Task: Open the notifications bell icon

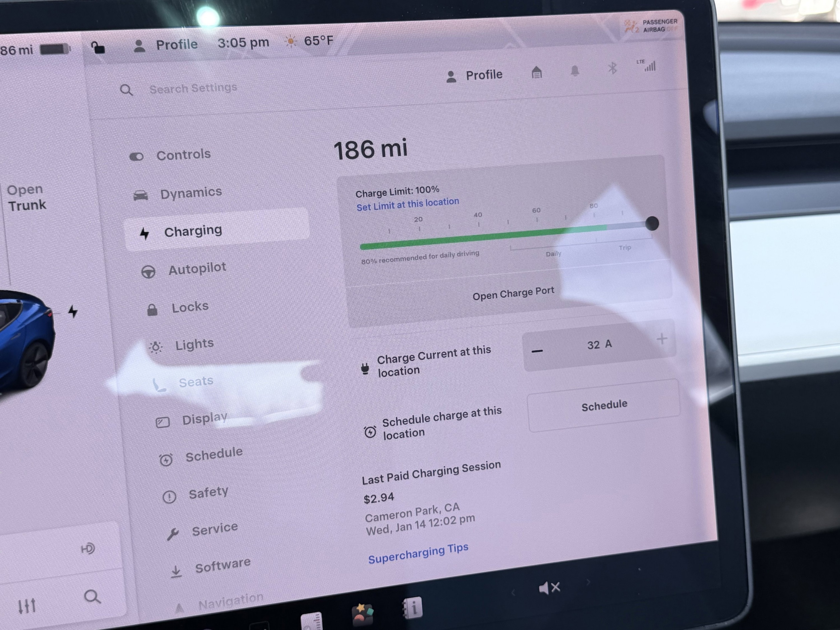Action: pyautogui.click(x=575, y=71)
